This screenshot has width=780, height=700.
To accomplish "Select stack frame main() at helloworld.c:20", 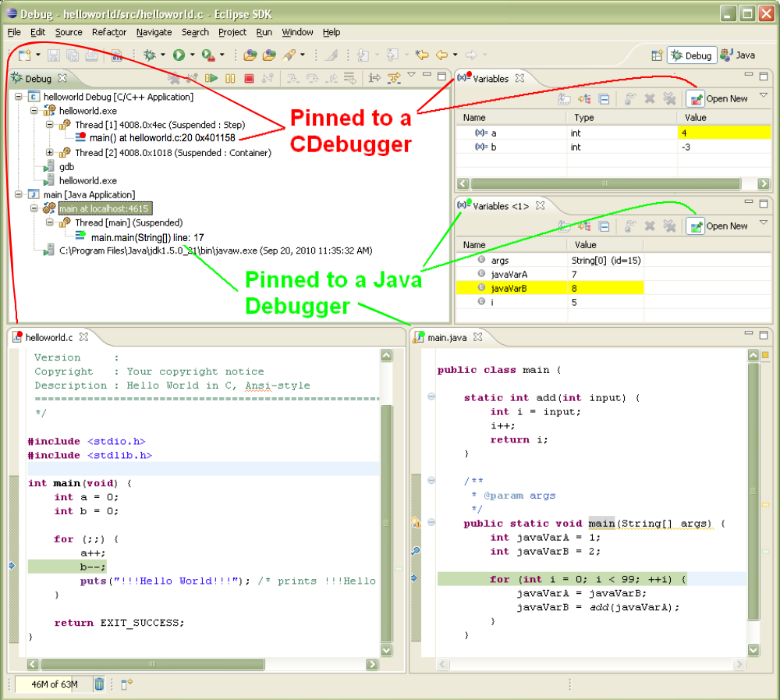I will 162,138.
